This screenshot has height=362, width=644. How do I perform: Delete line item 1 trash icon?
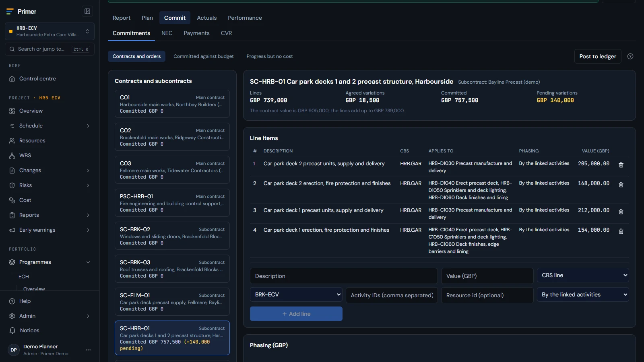point(621,165)
